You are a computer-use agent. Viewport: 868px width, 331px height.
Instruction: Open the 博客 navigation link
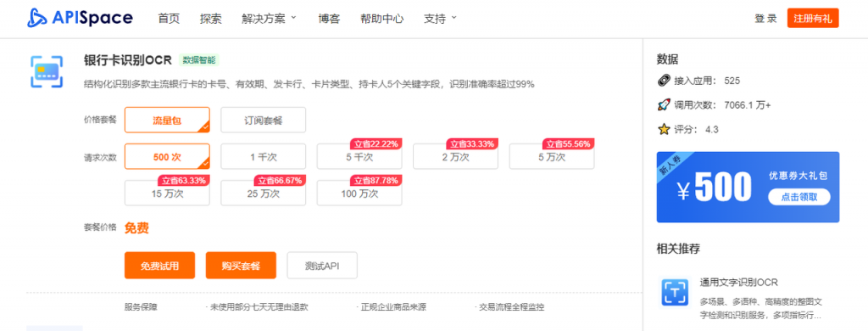pos(329,19)
